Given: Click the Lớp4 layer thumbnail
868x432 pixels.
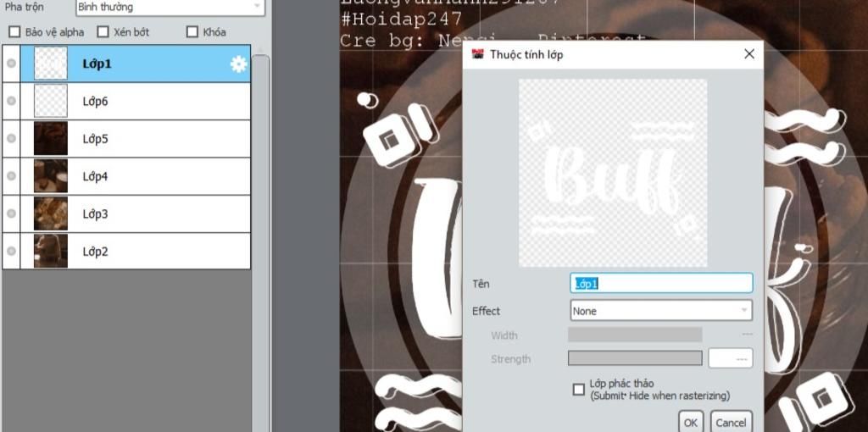Looking at the screenshot, I should tap(51, 176).
